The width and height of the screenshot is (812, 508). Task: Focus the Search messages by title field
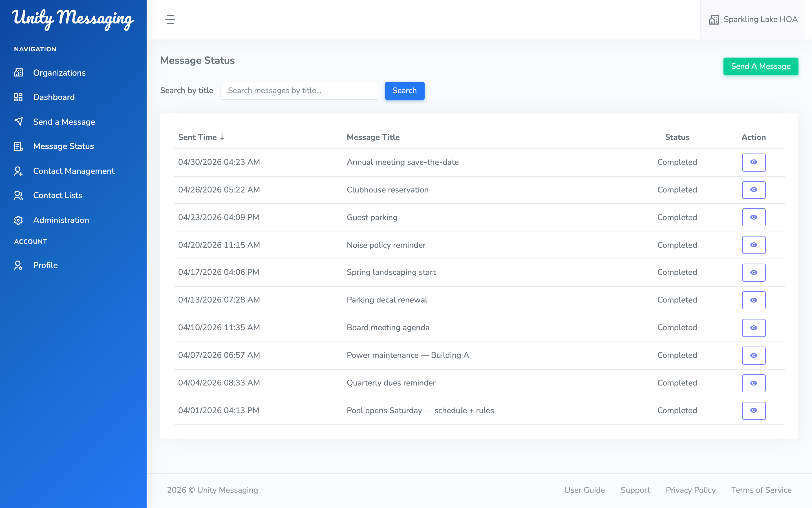tap(299, 91)
